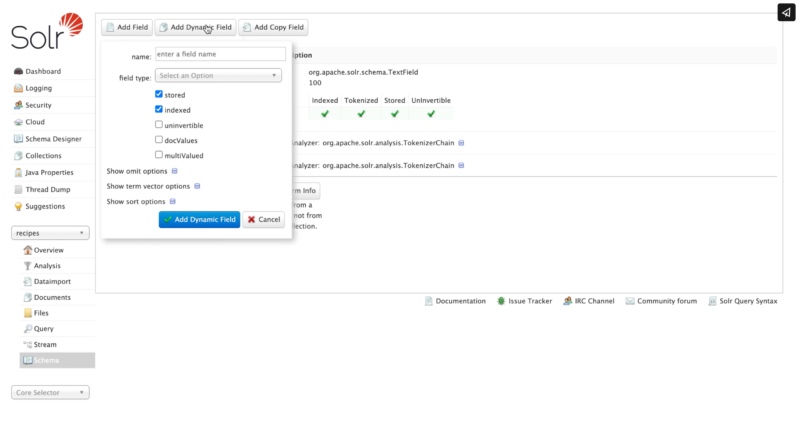
Task: Click the Analysis funnel icon
Action: (28, 266)
